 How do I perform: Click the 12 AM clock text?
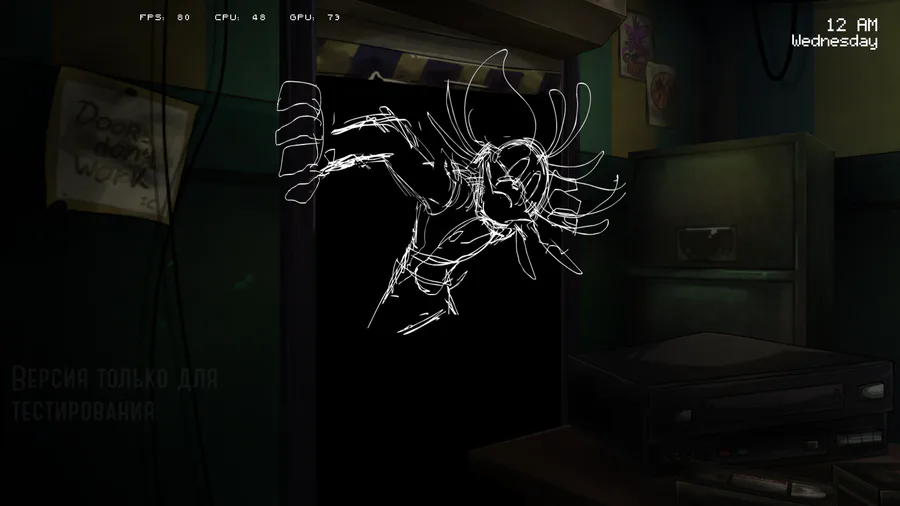click(x=852, y=25)
